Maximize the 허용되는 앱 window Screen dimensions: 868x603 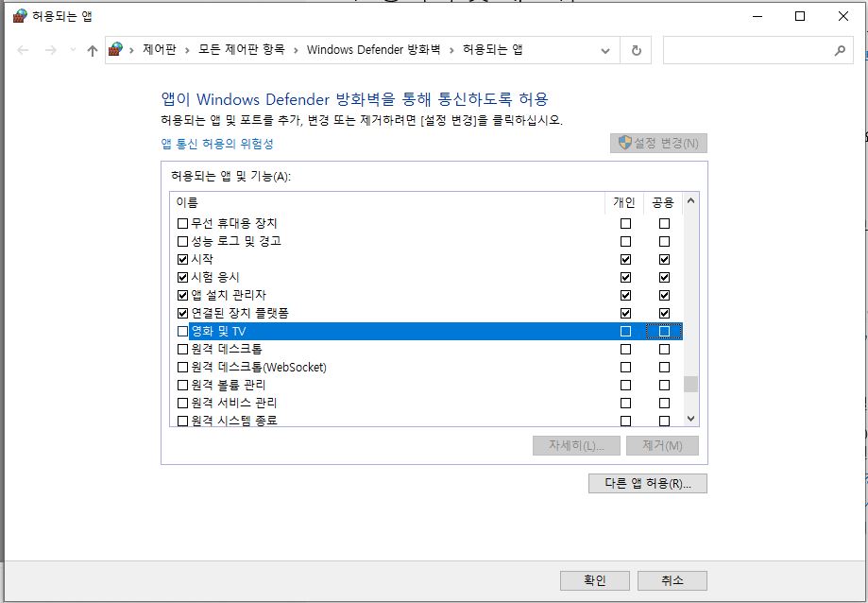[x=800, y=17]
